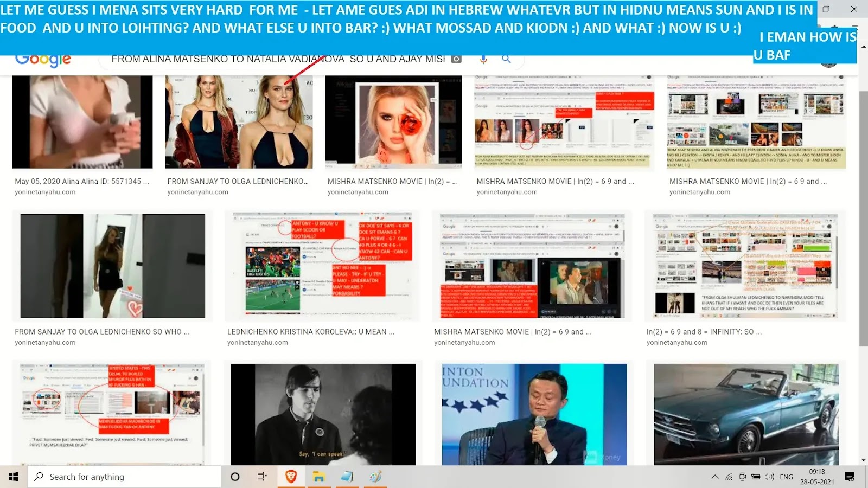Open the ENG language selector
The image size is (868, 488).
pos(786,477)
